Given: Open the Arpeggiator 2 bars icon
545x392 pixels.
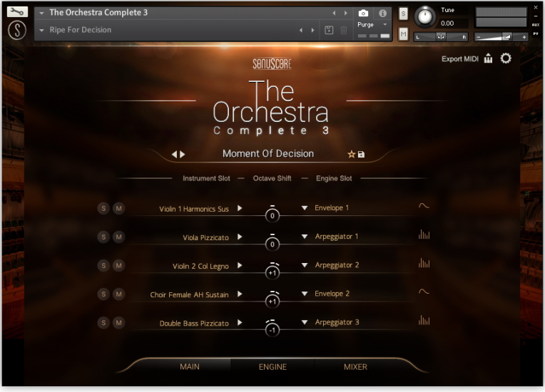Looking at the screenshot, I should [424, 263].
